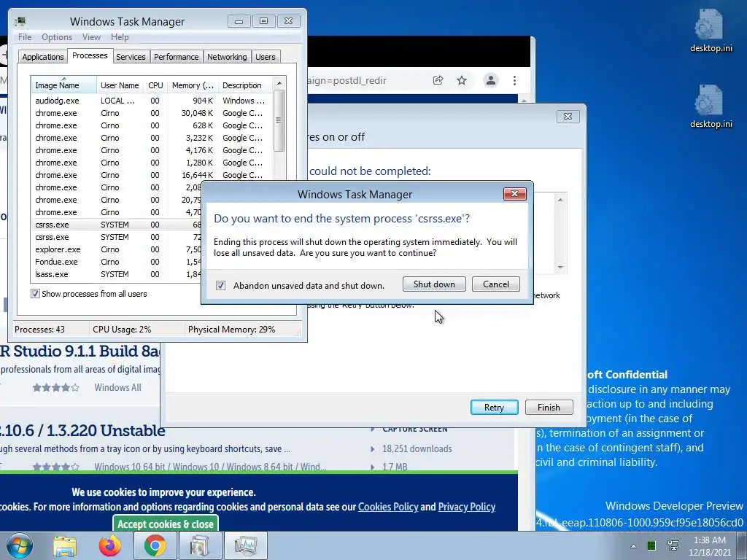Click the Privacy Policy link
The width and height of the screenshot is (747, 560).
click(466, 507)
